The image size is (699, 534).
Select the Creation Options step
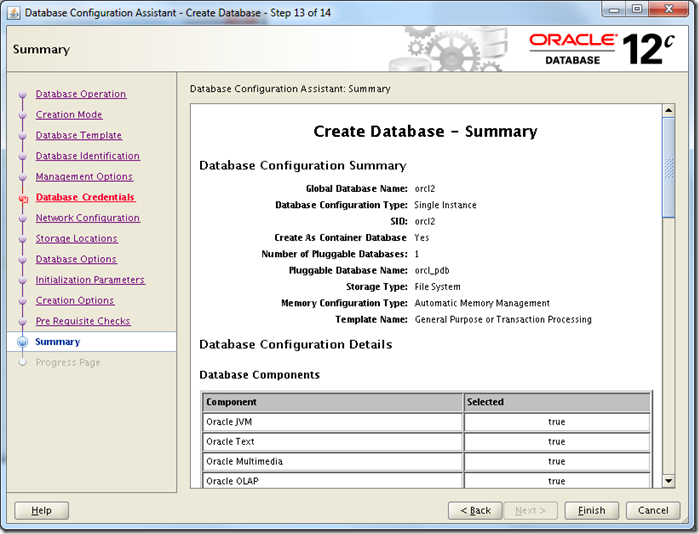point(75,301)
